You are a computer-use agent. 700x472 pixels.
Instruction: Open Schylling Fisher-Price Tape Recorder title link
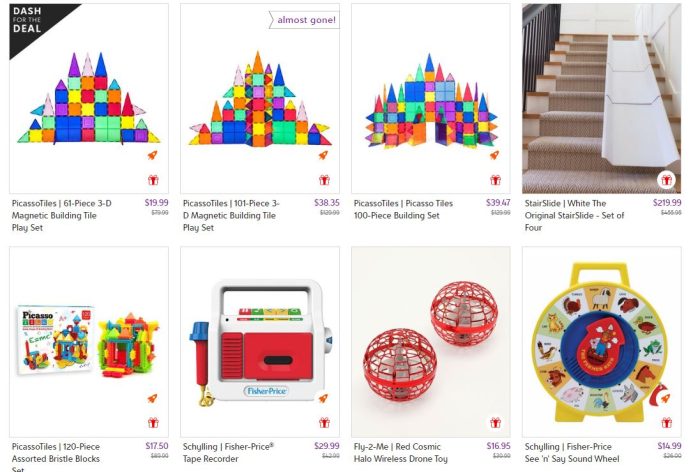click(x=228, y=452)
